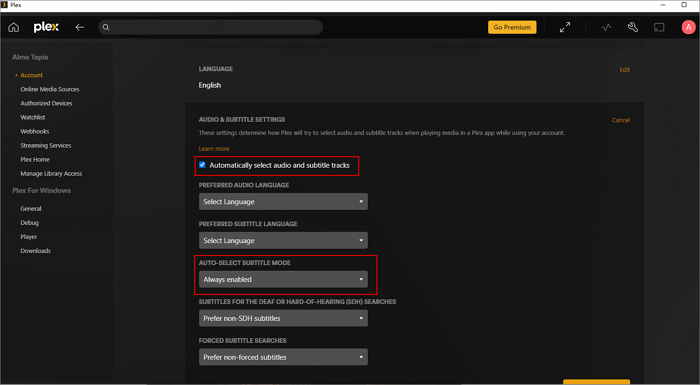Open Downloads settings

coord(35,251)
